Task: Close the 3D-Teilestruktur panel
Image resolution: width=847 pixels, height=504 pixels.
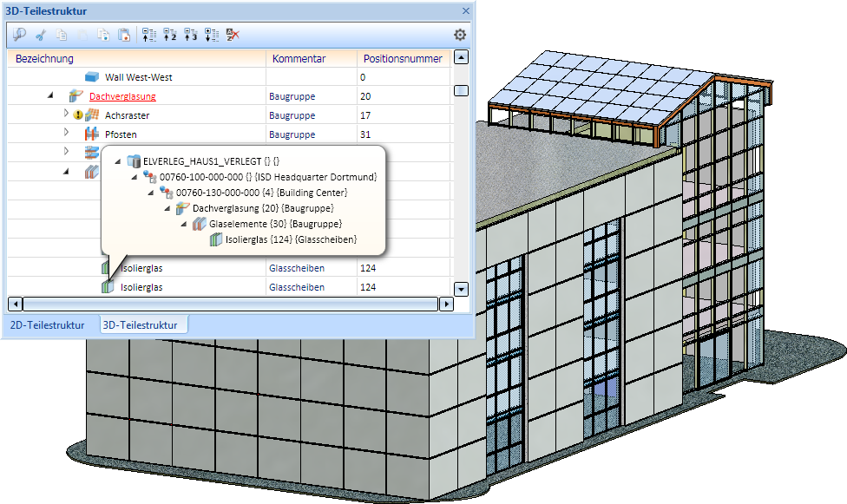Action: point(466,10)
